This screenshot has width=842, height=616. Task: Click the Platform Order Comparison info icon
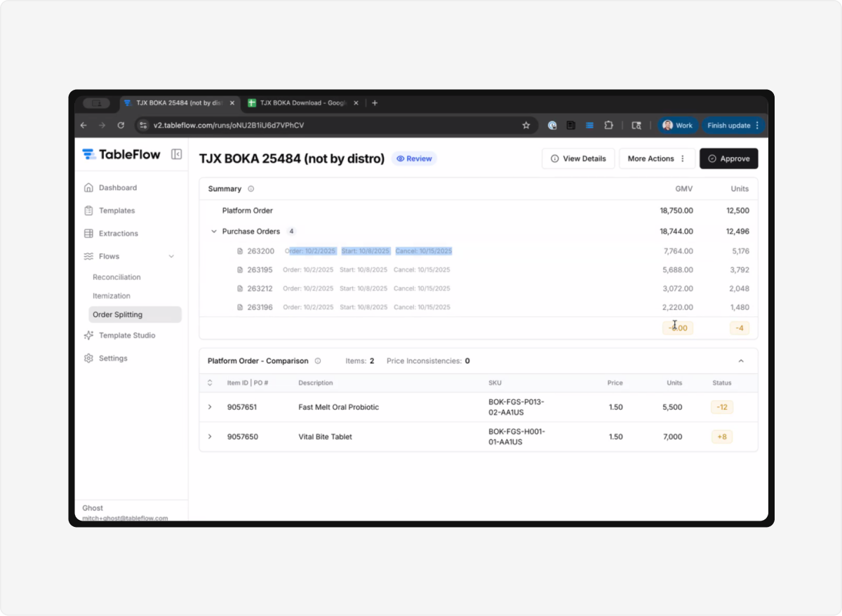click(x=318, y=361)
